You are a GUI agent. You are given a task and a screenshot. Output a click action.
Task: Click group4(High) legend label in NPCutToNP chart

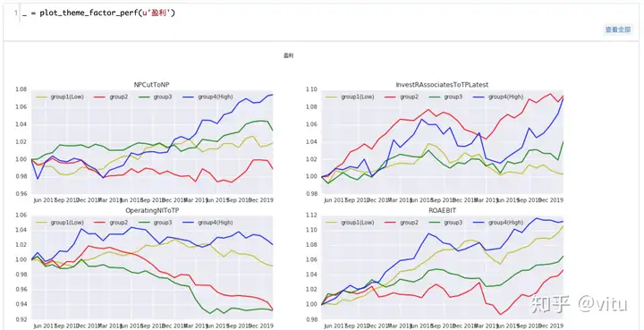click(x=216, y=97)
